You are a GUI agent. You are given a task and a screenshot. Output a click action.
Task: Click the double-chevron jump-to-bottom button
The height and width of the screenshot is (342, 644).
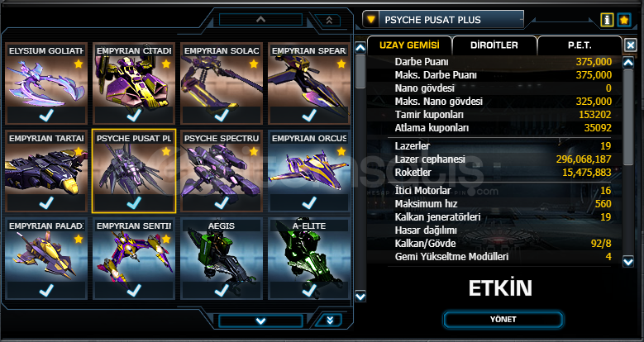point(330,321)
